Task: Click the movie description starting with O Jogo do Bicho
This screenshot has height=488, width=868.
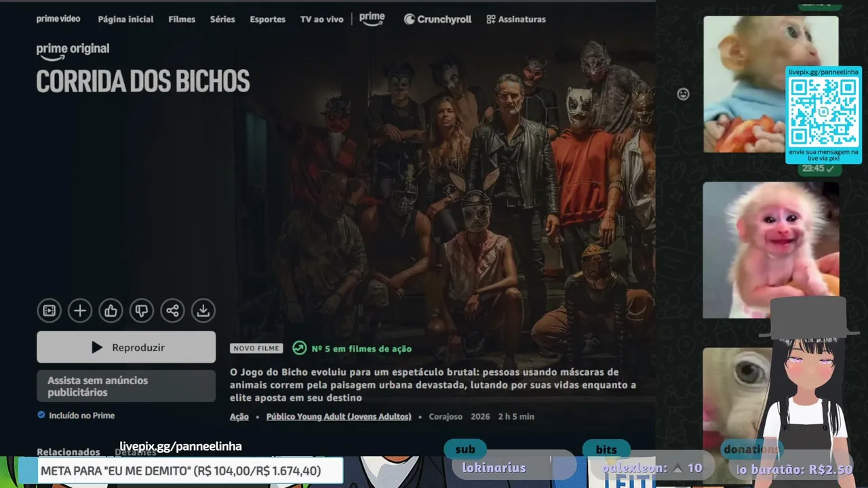Action: (433, 385)
